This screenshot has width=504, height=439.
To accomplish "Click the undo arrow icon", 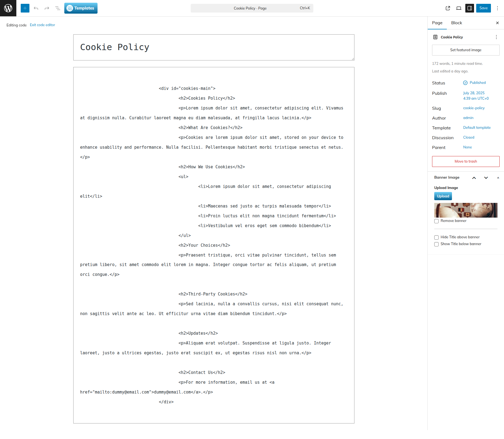I will (x=36, y=8).
